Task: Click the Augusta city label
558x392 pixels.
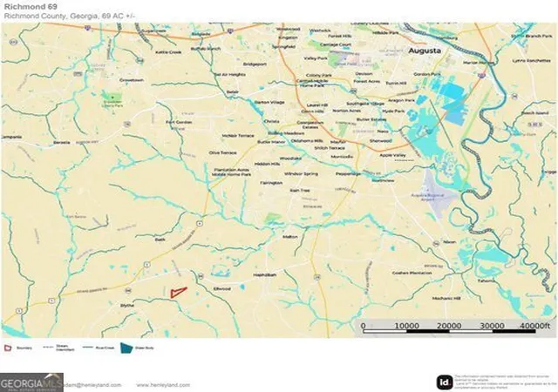Action: [425, 51]
